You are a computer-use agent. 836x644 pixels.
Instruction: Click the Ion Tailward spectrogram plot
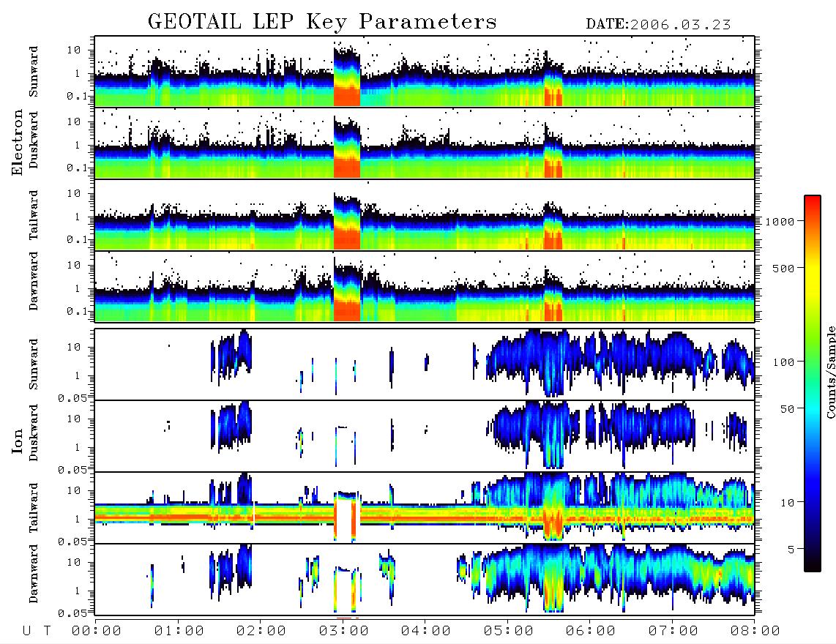tap(425, 508)
